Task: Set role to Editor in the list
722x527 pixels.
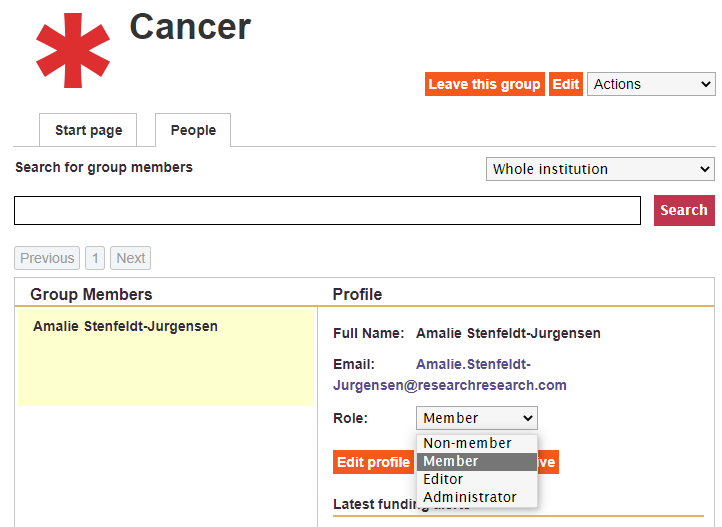Action: tap(443, 480)
